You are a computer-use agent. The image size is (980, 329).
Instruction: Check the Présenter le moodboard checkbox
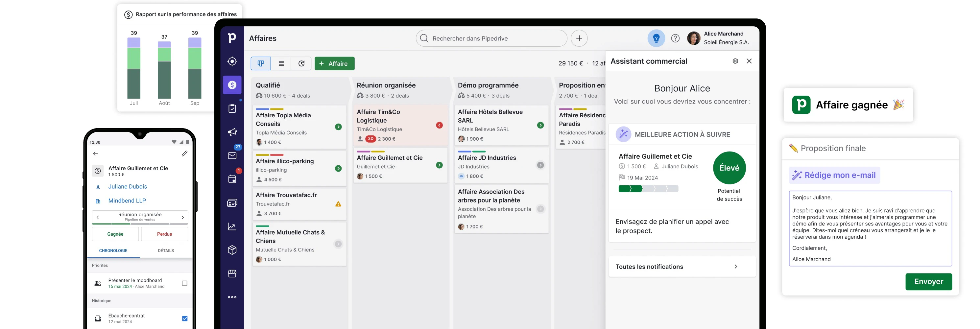pos(184,283)
